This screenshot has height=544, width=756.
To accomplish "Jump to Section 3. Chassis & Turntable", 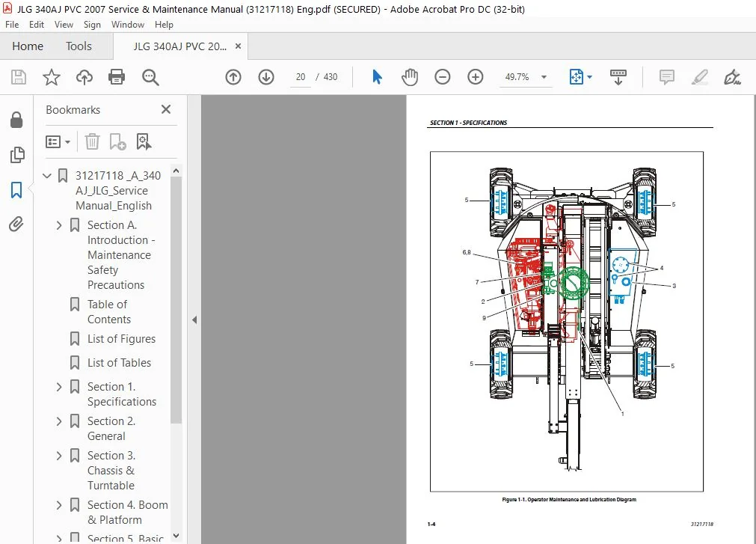I will pos(111,470).
